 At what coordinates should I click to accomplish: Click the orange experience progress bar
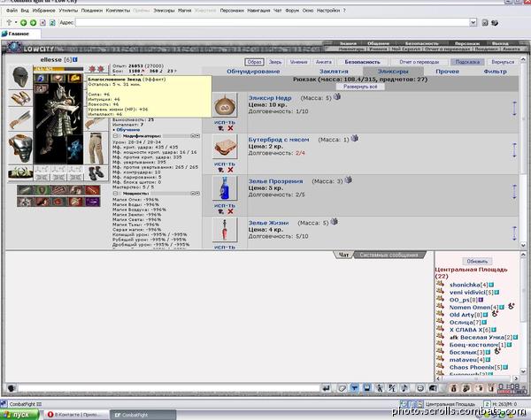click(x=58, y=69)
